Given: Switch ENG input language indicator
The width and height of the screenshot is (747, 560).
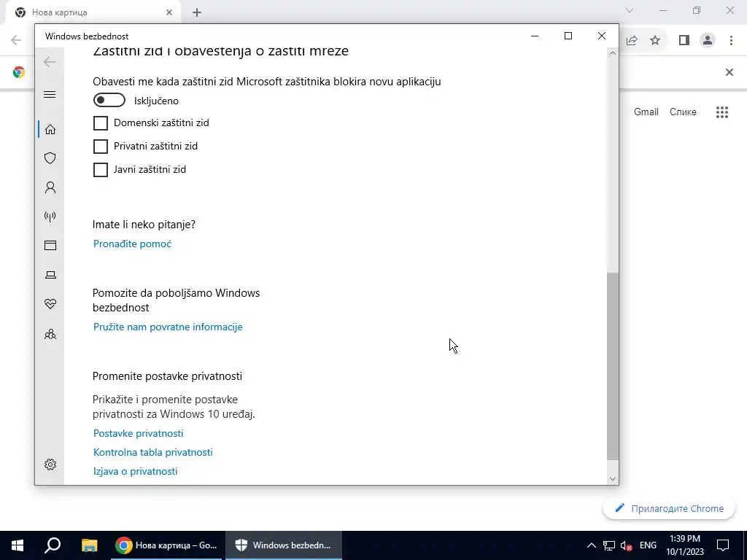Looking at the screenshot, I should point(648,545).
